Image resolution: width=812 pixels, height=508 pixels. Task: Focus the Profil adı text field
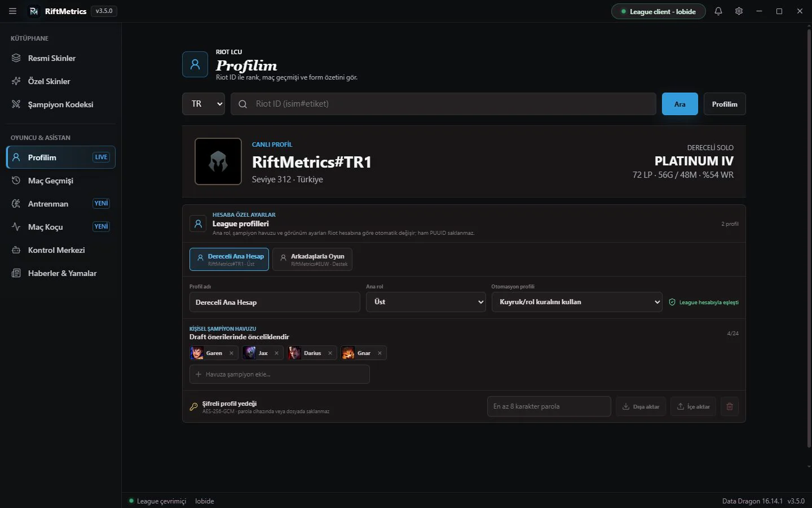click(x=275, y=302)
